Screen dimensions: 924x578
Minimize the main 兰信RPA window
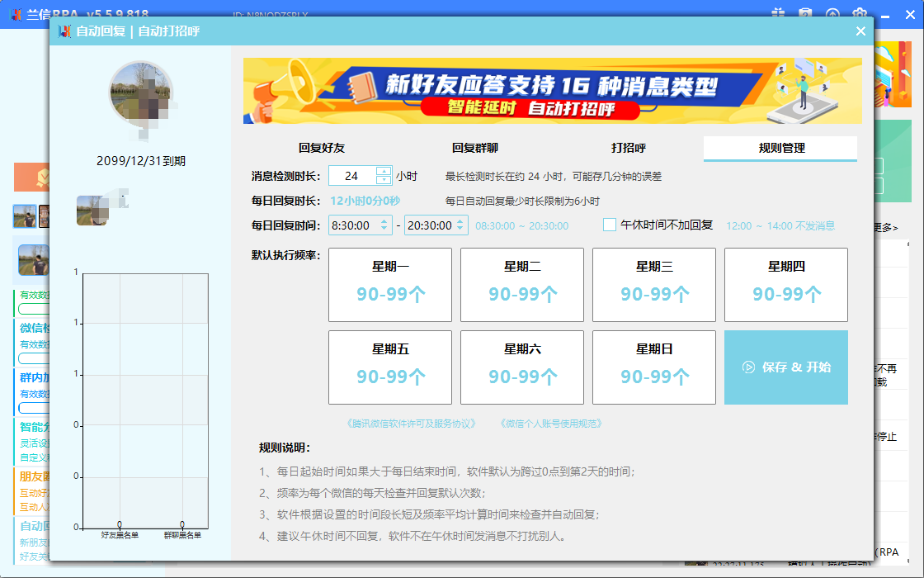(884, 16)
